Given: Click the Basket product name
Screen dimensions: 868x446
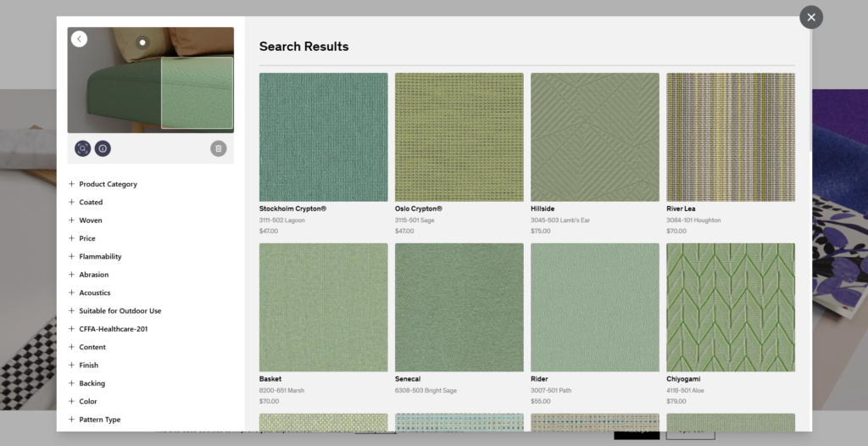Looking at the screenshot, I should pos(270,379).
